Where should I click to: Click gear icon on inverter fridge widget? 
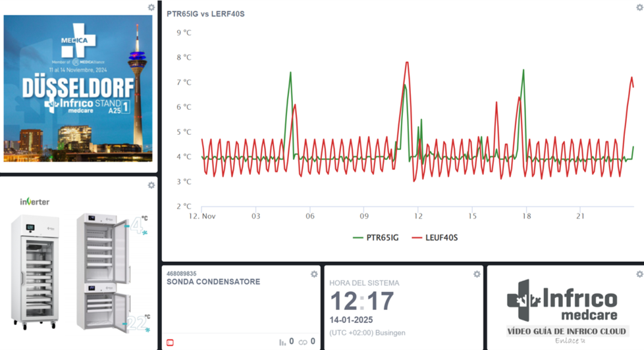coord(151,186)
